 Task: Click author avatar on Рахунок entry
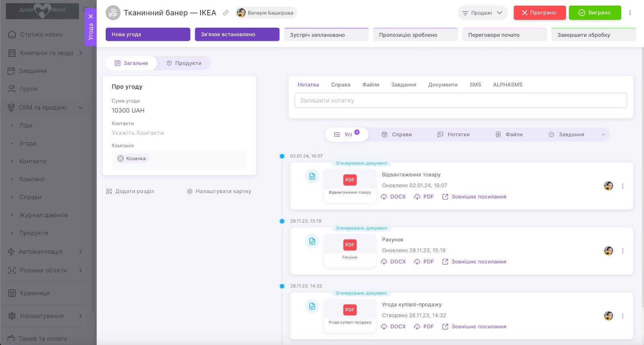click(x=608, y=251)
